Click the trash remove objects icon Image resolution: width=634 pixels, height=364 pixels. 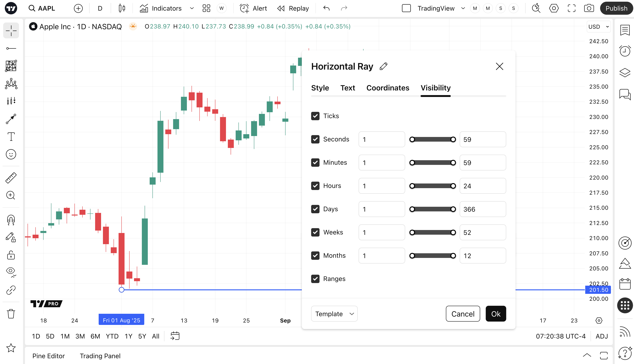[11, 314]
